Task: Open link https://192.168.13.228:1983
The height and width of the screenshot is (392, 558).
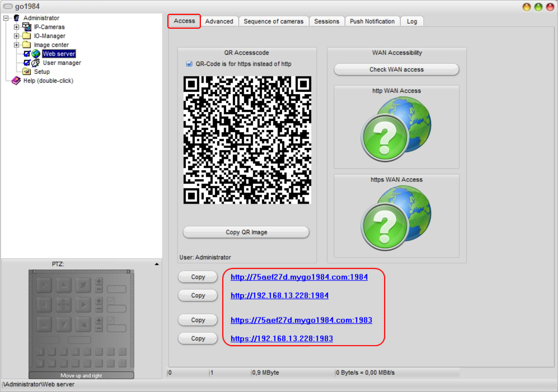Action: 282,339
